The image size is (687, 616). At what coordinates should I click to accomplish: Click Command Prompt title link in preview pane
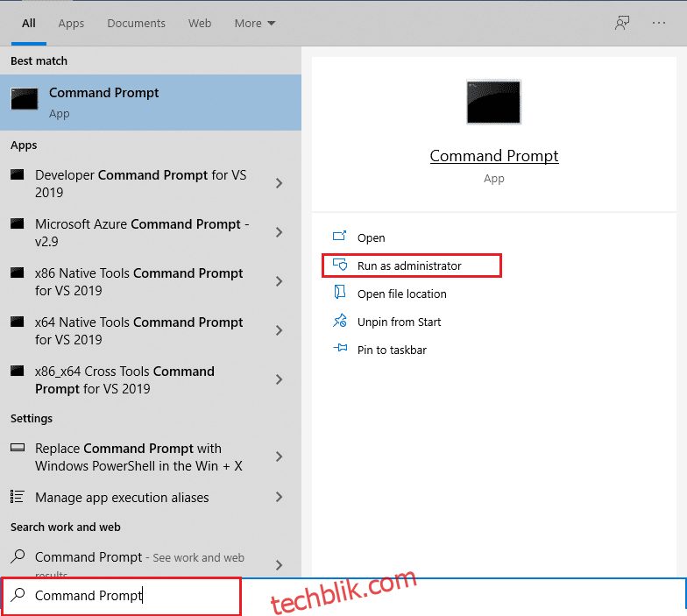494,156
